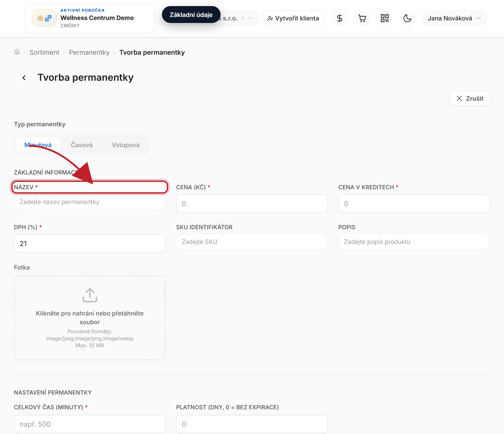
Task: Click the Tvorba permanentky breadcrumb text
Action: click(152, 53)
